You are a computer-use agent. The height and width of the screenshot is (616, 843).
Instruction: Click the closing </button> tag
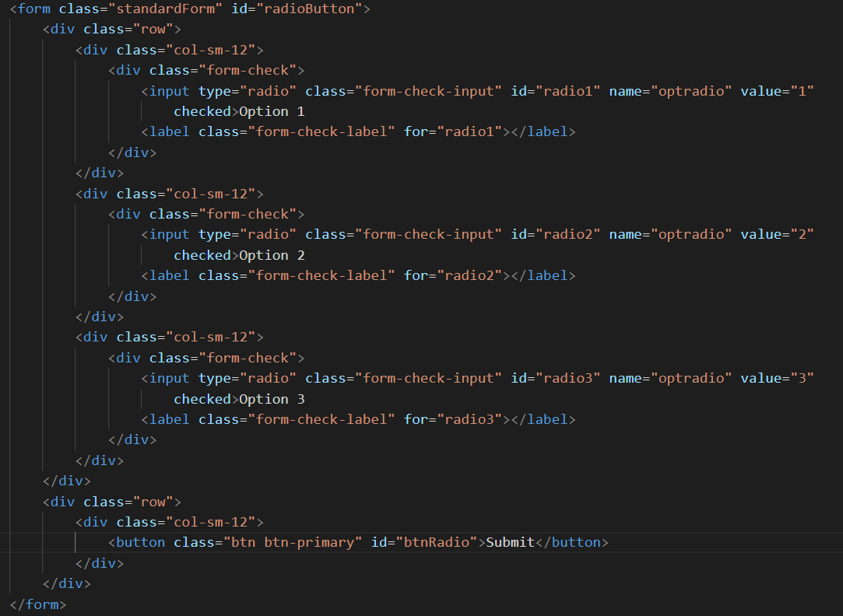click(x=572, y=542)
